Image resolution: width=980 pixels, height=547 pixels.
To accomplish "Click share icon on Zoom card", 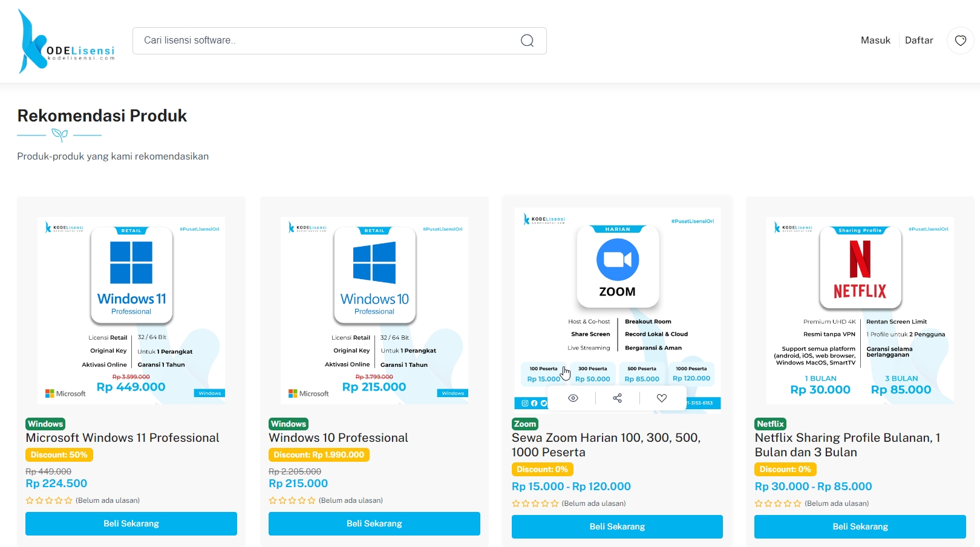I will [618, 398].
